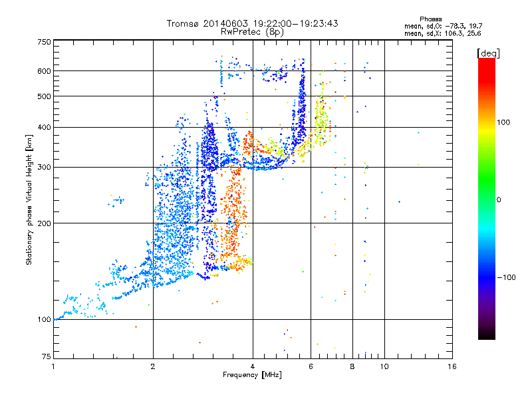Screen dimensions: 532x399
Task: Click the x-axis tick label '6'
Action: 311,366
